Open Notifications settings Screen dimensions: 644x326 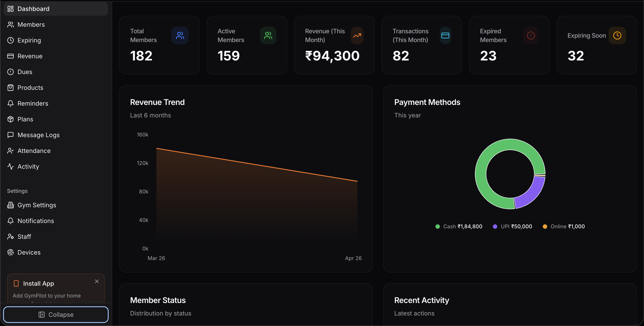(36, 221)
